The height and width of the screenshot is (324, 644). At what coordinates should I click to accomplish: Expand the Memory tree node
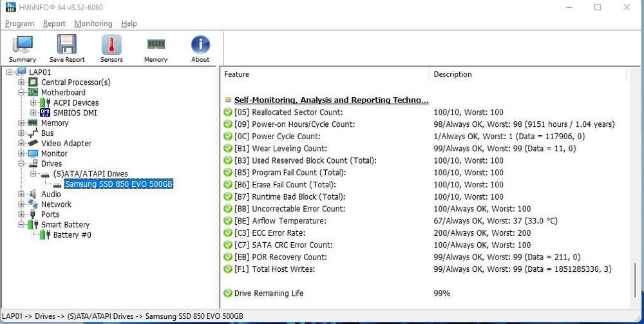point(22,123)
